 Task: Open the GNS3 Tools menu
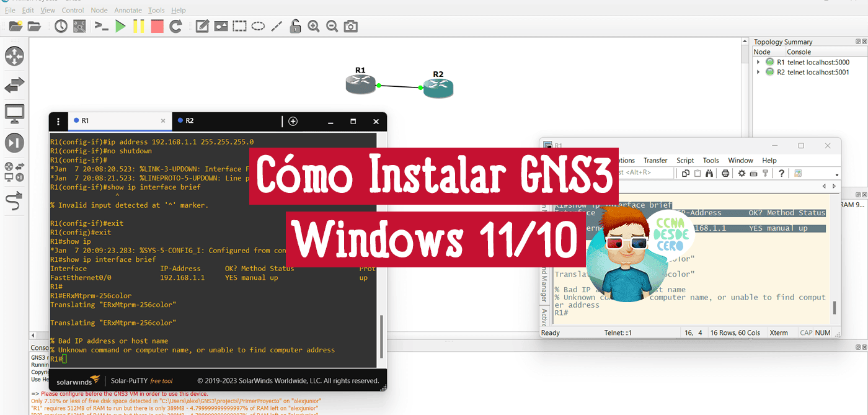pos(157,11)
